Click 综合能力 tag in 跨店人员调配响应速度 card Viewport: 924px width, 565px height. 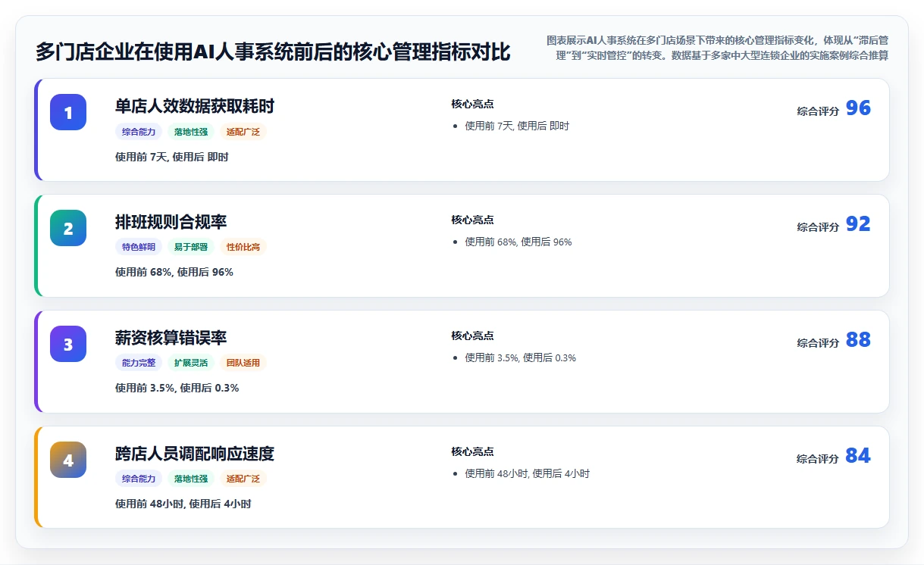point(139,479)
